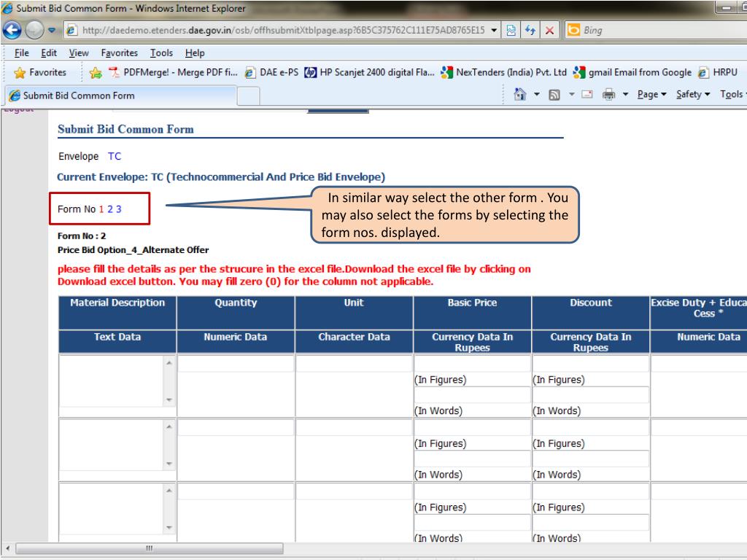
Task: Click first text area scroll down arrow
Action: click(169, 400)
